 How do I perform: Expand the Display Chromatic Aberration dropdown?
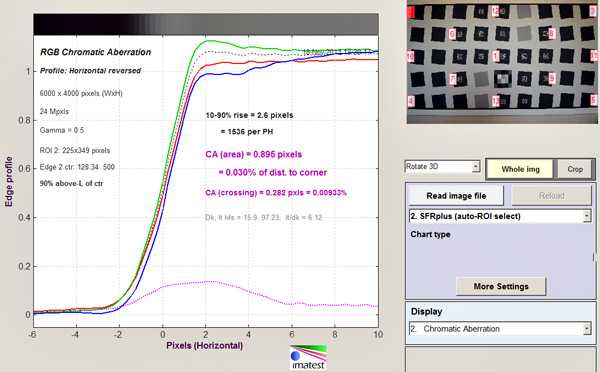[500, 329]
